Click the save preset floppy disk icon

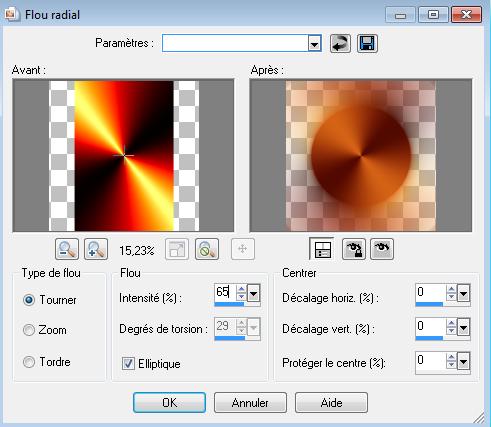click(367, 44)
